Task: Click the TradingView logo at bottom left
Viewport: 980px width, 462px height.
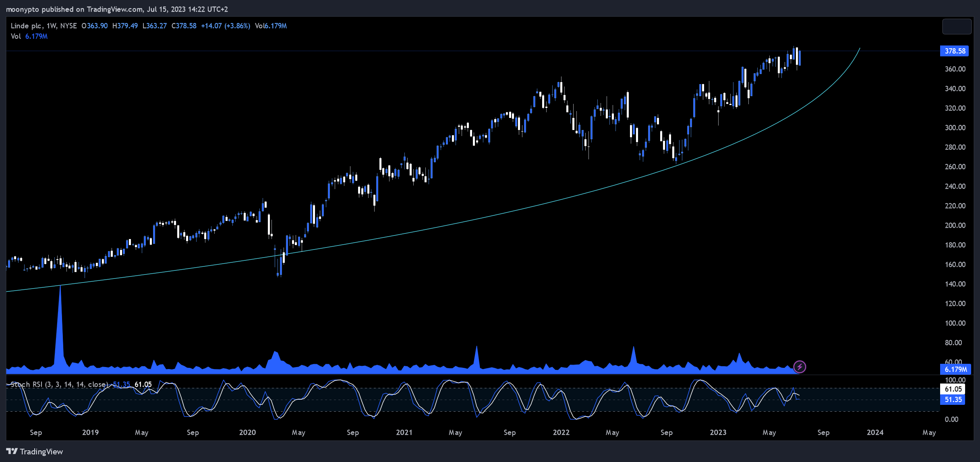Action: point(35,452)
